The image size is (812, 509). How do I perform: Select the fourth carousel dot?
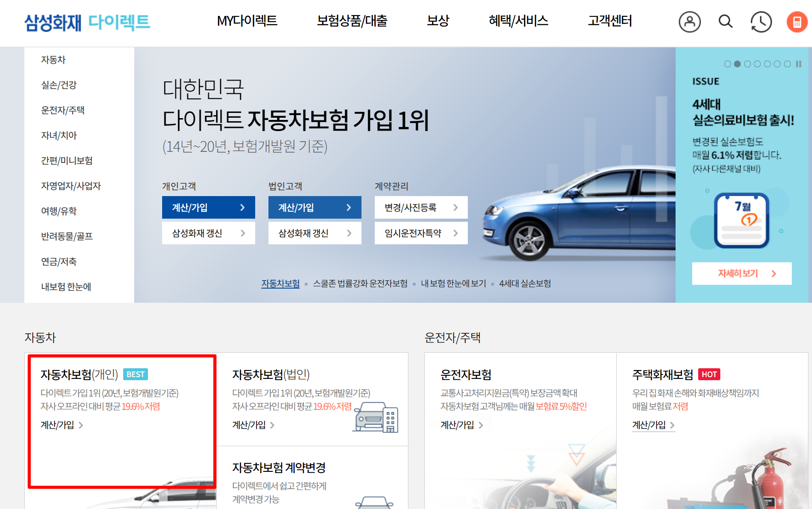757,64
